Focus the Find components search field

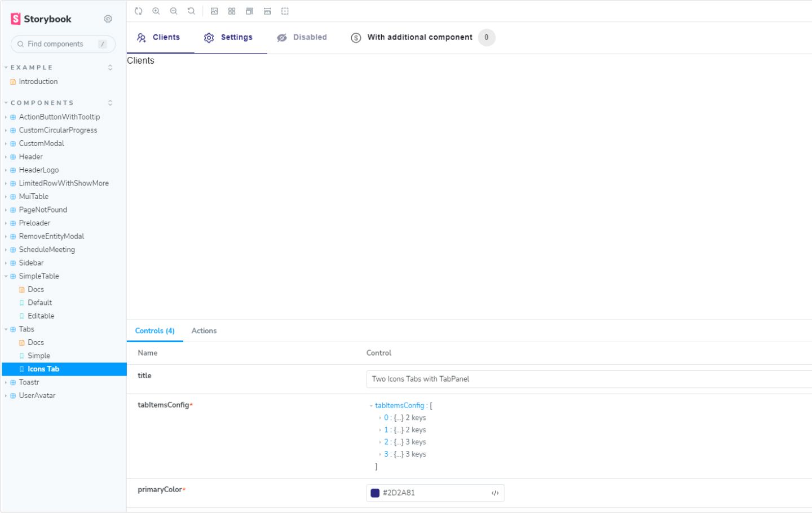(63, 44)
